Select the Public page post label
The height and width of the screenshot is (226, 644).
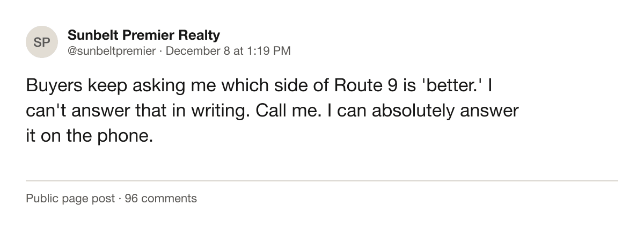point(70,199)
